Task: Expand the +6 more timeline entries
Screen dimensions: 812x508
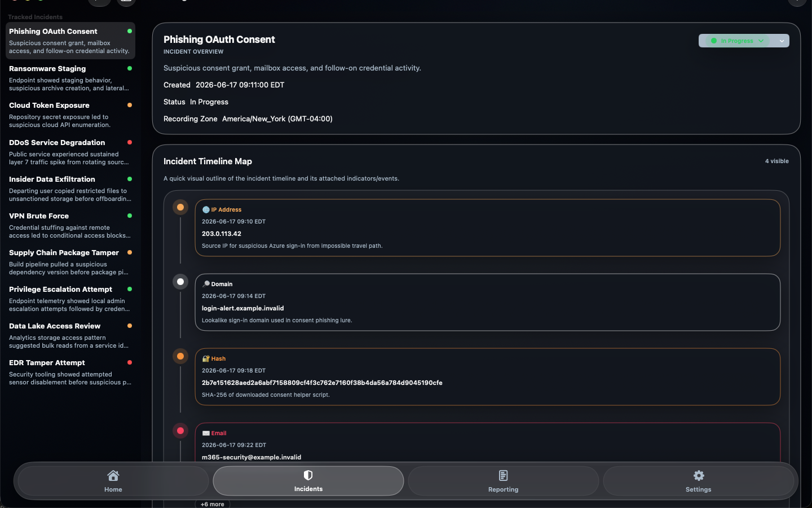Action: pyautogui.click(x=213, y=504)
